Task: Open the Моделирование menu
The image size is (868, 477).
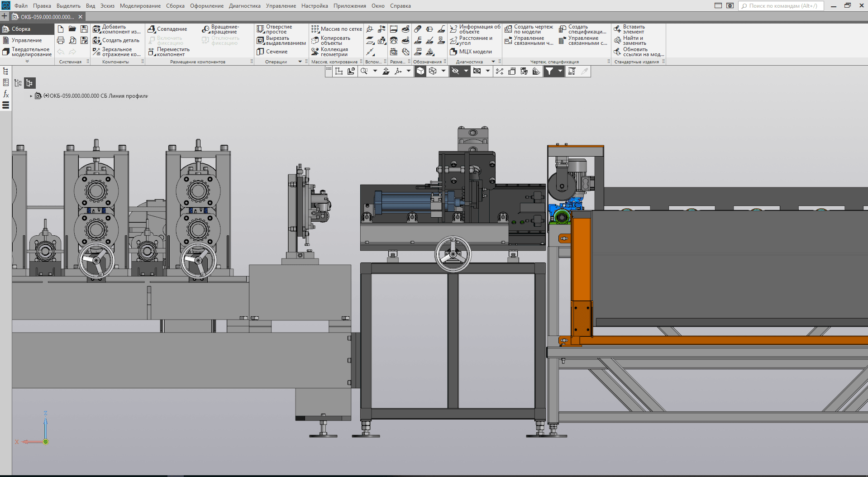Action: (x=140, y=6)
